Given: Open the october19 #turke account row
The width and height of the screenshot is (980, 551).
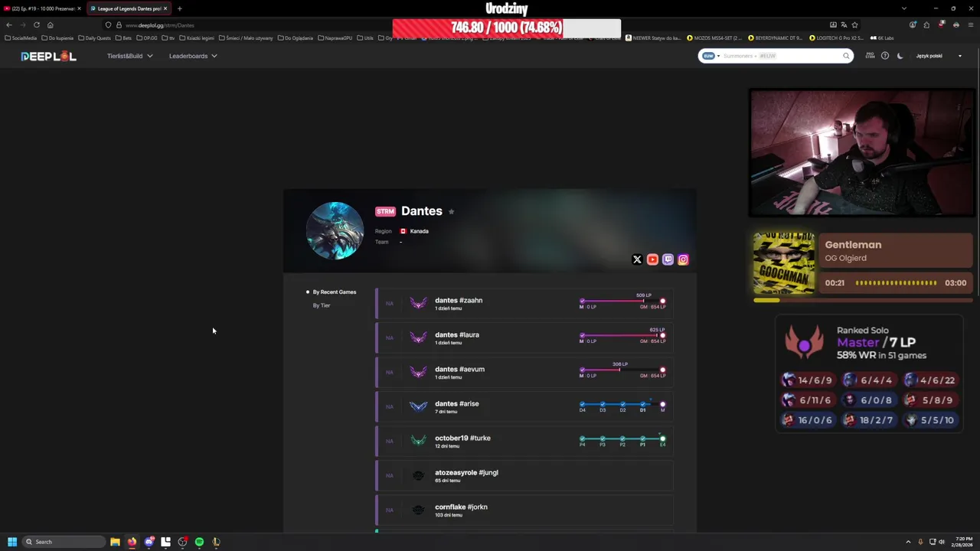Looking at the screenshot, I should point(524,441).
